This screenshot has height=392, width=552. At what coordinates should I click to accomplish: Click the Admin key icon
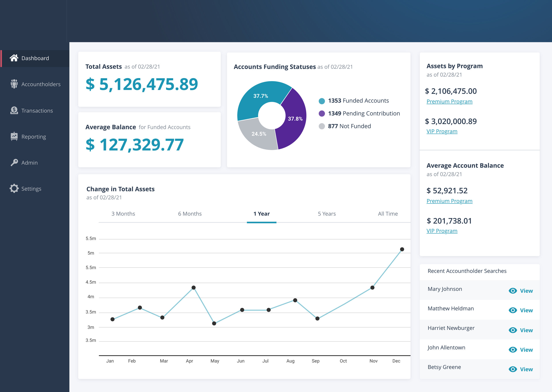[x=14, y=162]
